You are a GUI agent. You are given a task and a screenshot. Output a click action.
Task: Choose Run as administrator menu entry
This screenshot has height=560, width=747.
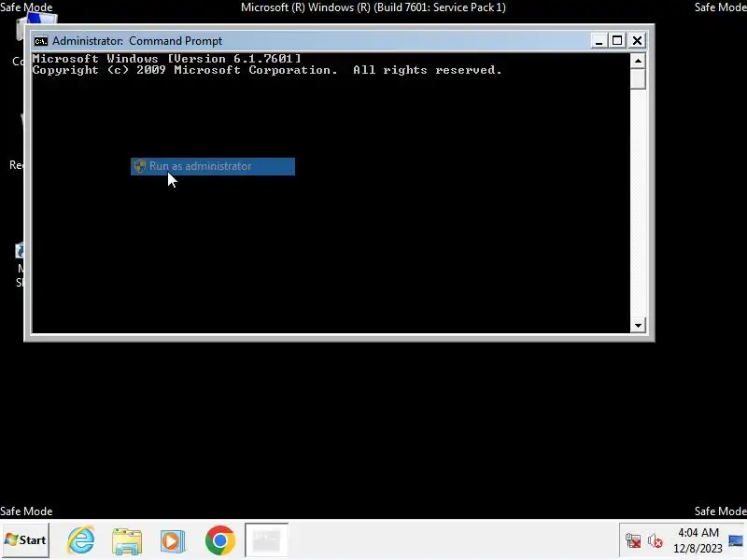pyautogui.click(x=213, y=166)
